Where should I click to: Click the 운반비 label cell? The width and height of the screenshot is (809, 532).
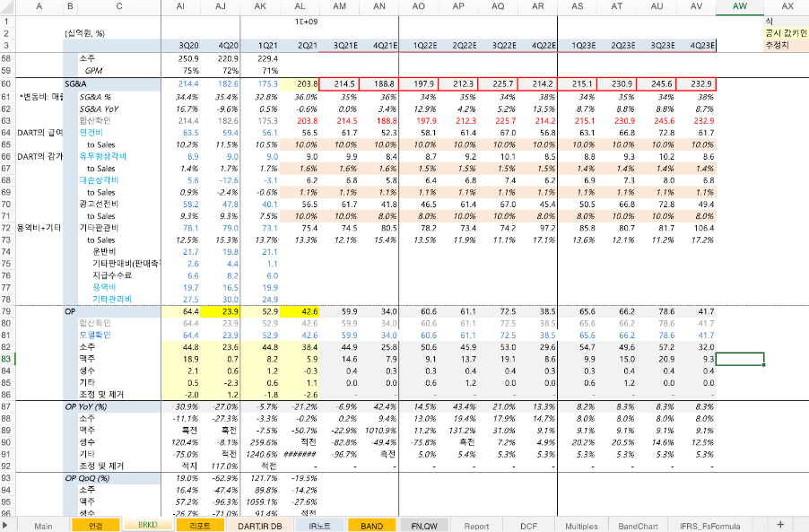pos(119,252)
